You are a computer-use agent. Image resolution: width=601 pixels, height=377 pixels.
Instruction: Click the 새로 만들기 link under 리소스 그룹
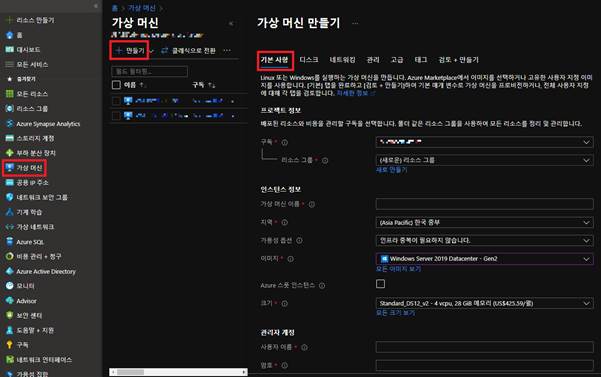pyautogui.click(x=391, y=170)
